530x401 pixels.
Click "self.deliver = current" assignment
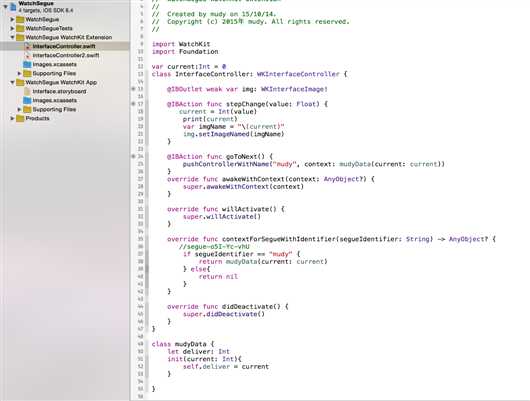[226, 367]
